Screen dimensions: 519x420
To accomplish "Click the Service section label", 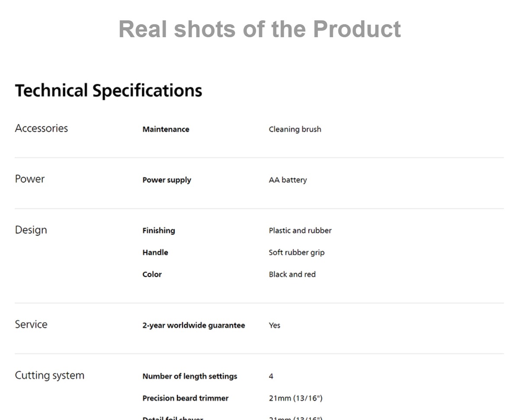I will 31,324.
